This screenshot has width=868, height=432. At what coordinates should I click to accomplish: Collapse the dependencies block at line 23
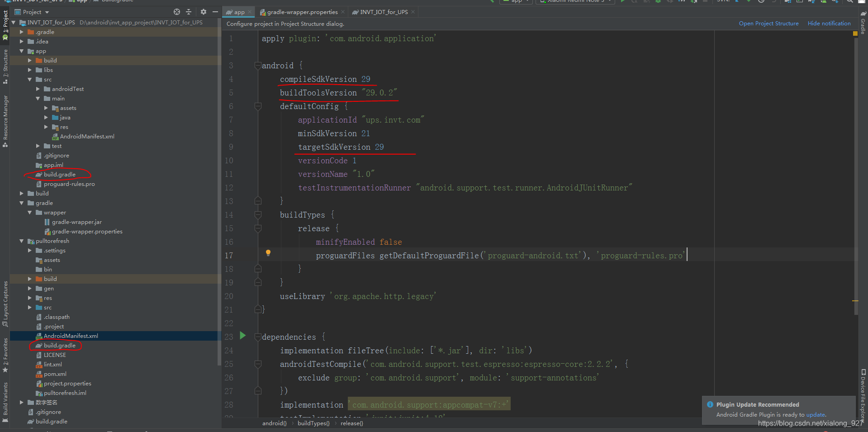pyautogui.click(x=258, y=337)
